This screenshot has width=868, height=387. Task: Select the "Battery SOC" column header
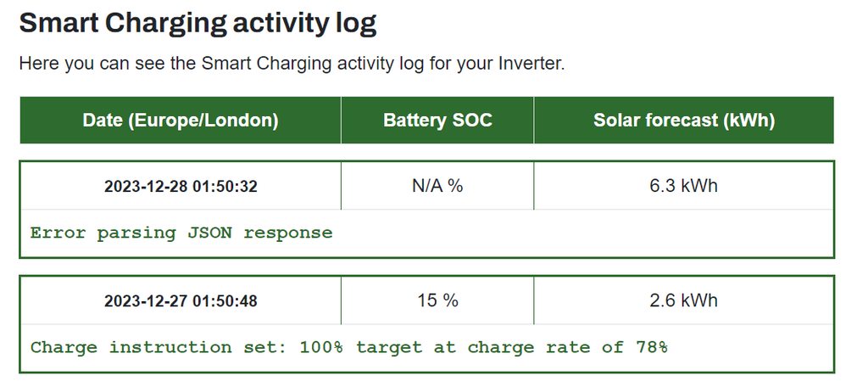(x=437, y=121)
